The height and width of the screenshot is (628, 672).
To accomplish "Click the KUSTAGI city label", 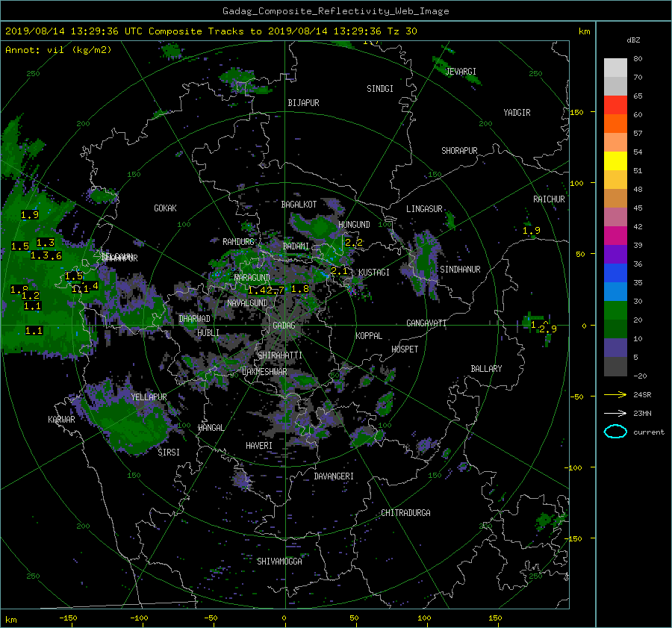I will [x=374, y=273].
